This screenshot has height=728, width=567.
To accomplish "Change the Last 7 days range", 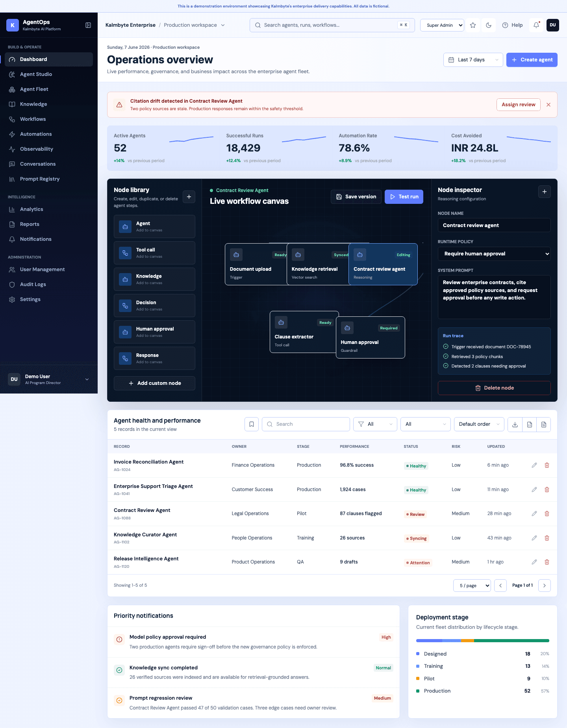I will (x=473, y=60).
